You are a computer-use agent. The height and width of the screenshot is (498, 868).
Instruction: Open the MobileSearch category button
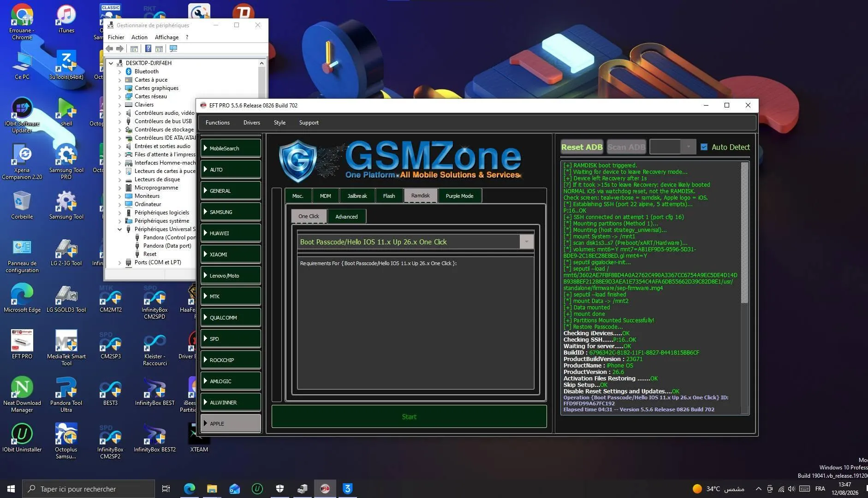231,148
